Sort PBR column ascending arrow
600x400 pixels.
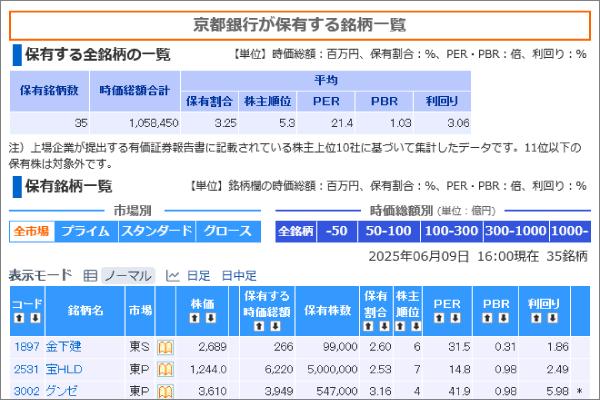pos(488,318)
